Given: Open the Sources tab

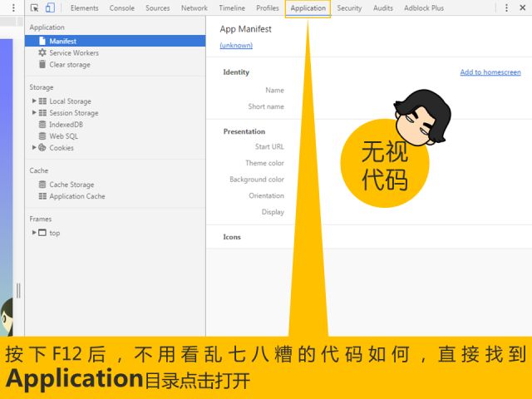Looking at the screenshot, I should (157, 7).
